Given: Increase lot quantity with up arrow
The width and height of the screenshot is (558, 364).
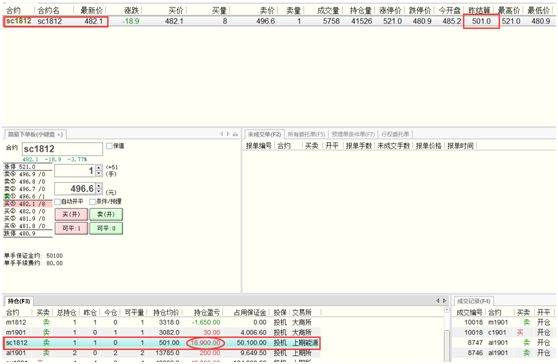Looking at the screenshot, I should tap(99, 168).
